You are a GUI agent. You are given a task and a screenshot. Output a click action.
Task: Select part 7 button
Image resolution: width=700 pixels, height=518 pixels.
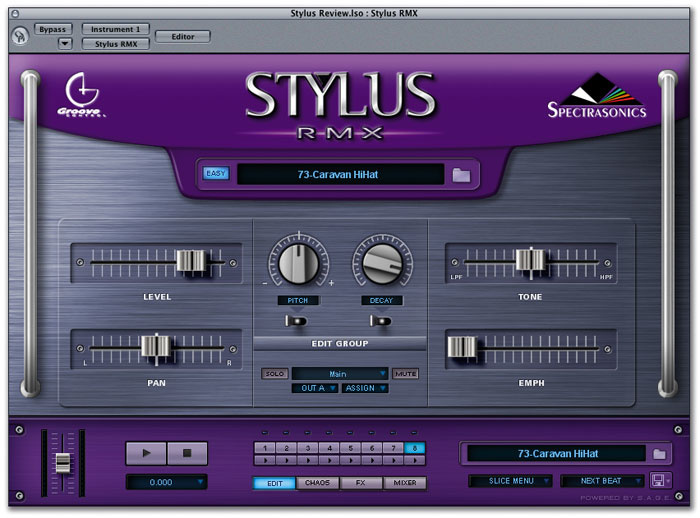(x=393, y=448)
